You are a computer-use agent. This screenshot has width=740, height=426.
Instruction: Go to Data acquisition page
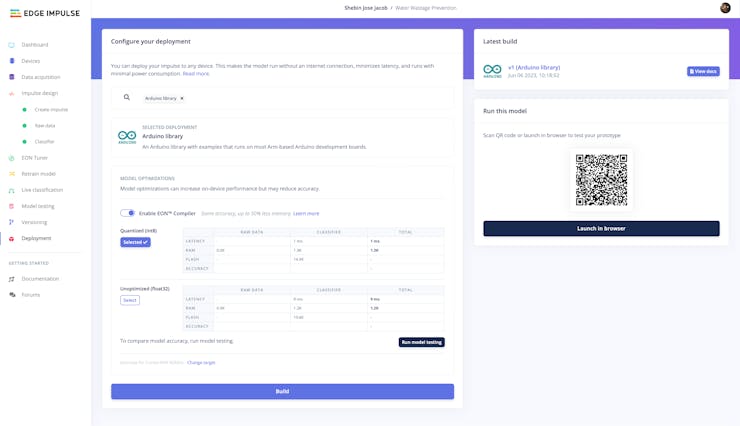[x=41, y=77]
